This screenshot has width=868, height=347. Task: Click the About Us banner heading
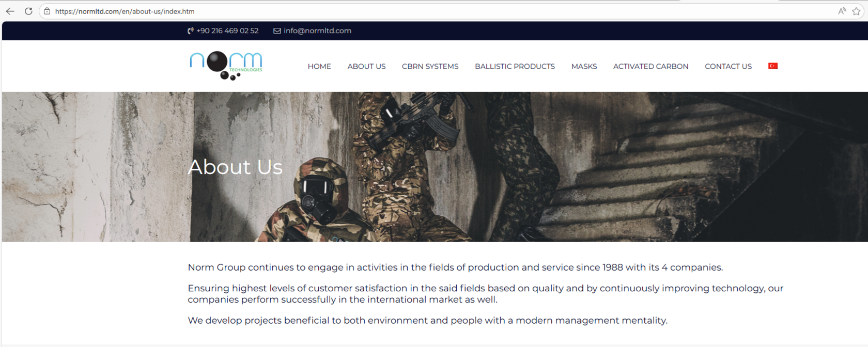tap(236, 167)
